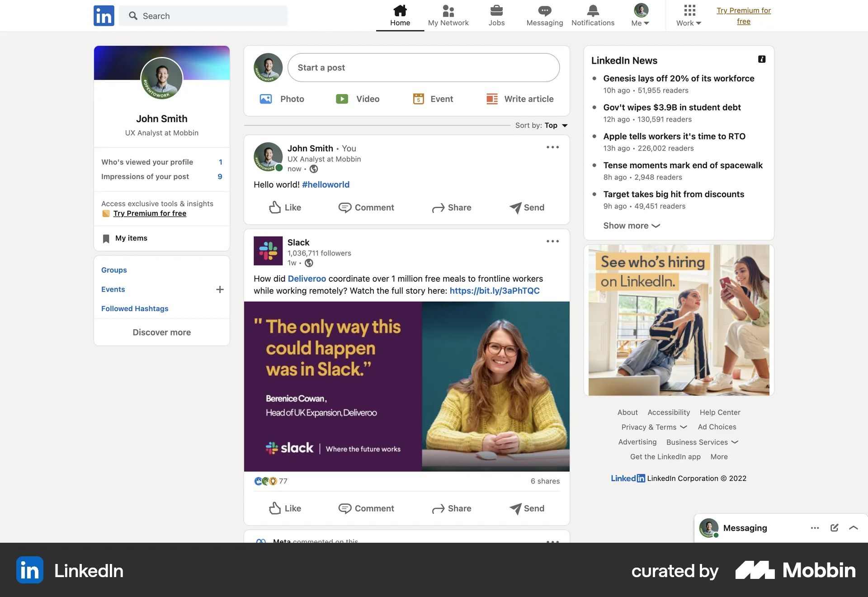The width and height of the screenshot is (868, 597).
Task: Open the three-dot menu on John Smith's post
Action: click(x=552, y=147)
